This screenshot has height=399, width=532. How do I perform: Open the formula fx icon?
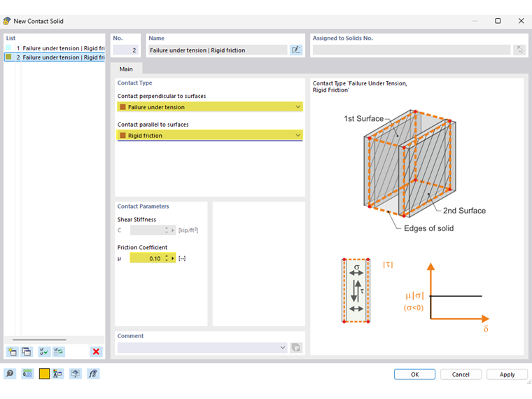click(x=92, y=374)
